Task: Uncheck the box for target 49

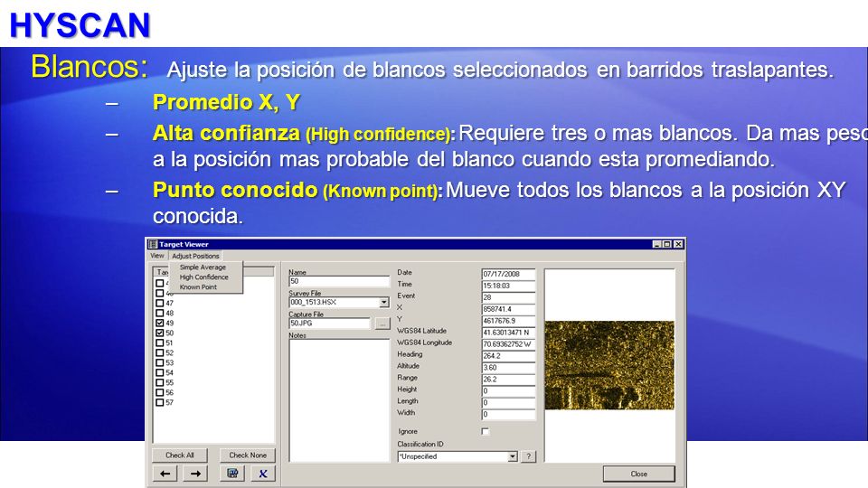Action: (159, 324)
